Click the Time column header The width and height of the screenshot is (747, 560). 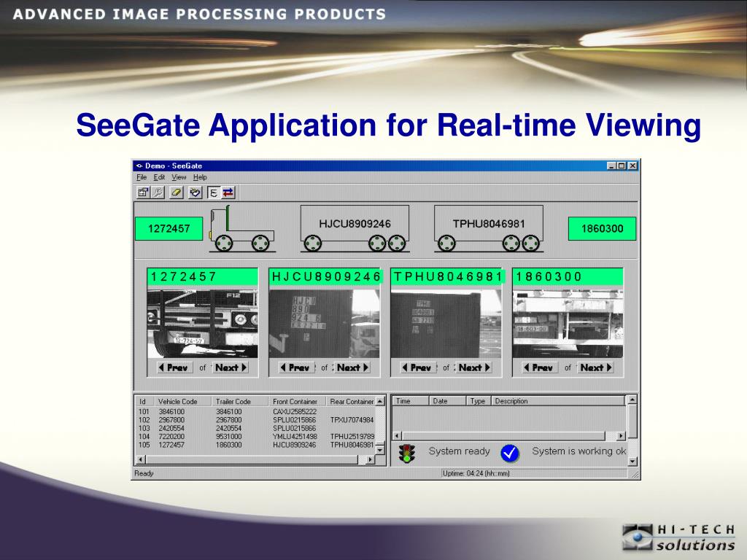tap(411, 401)
